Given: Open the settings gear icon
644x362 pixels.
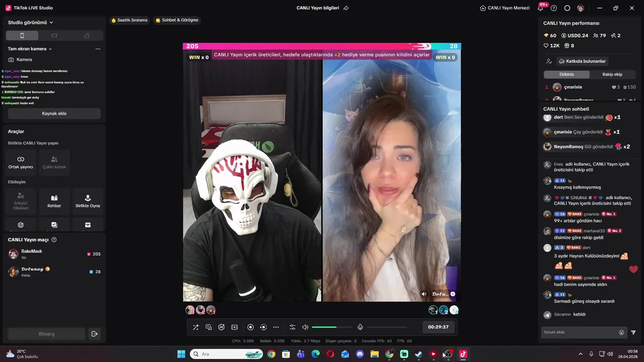Looking at the screenshot, I should click(x=567, y=8).
